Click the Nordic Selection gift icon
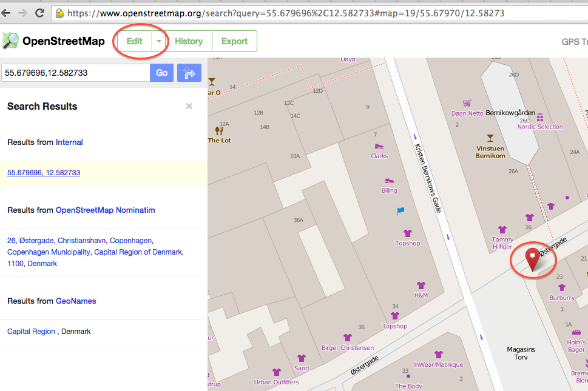588x391 pixels. pyautogui.click(x=540, y=118)
